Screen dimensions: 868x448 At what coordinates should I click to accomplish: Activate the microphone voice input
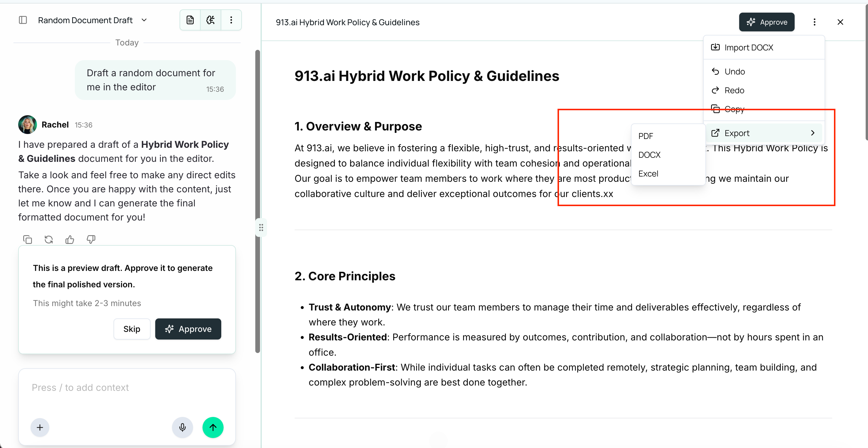coord(182,427)
